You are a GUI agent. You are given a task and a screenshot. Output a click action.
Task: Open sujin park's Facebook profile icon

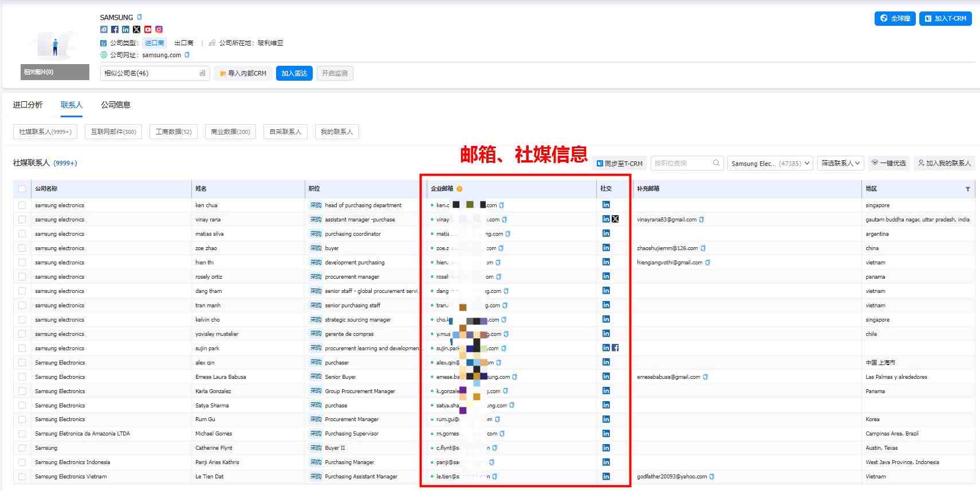pos(615,348)
